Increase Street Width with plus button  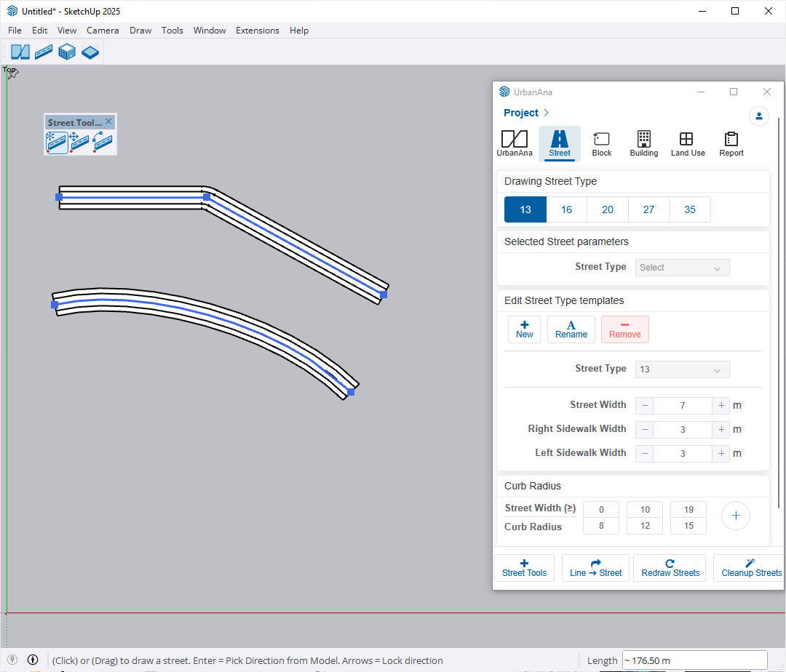(720, 406)
